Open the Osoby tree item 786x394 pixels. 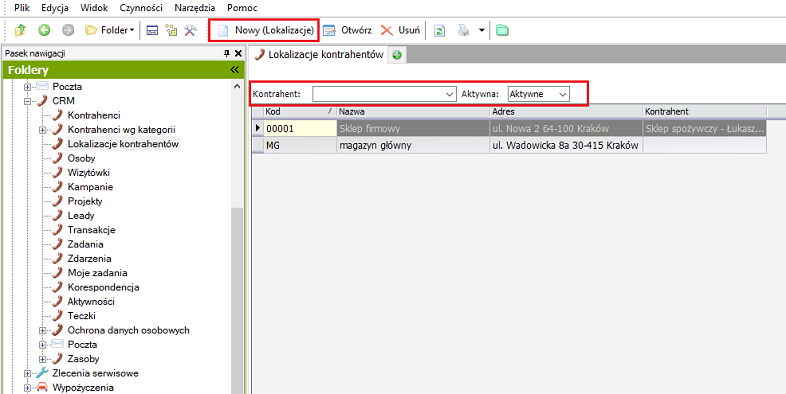coord(81,158)
